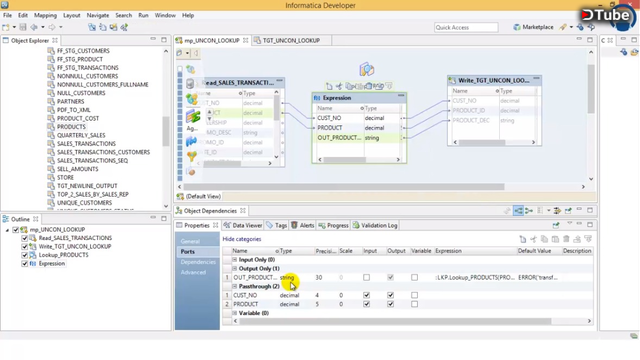Click the Hide categories link

point(242,239)
